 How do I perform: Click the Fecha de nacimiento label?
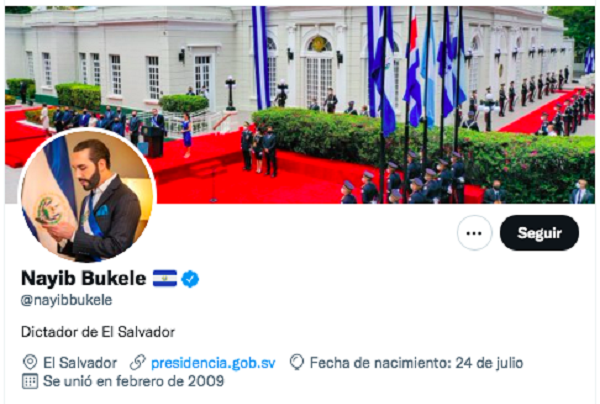click(380, 363)
